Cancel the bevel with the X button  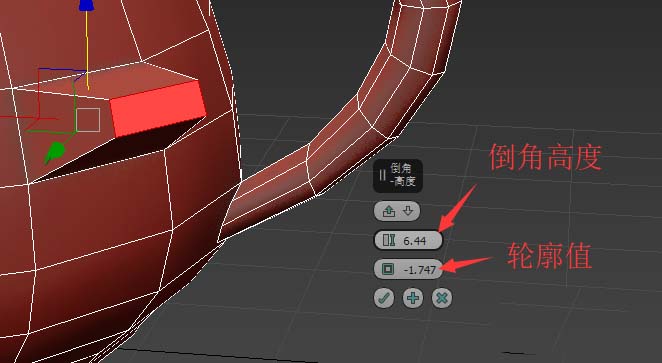click(x=442, y=298)
